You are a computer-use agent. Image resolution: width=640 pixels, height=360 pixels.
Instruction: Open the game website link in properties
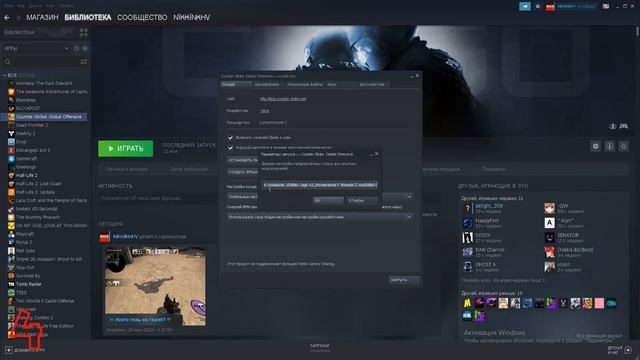(x=283, y=99)
